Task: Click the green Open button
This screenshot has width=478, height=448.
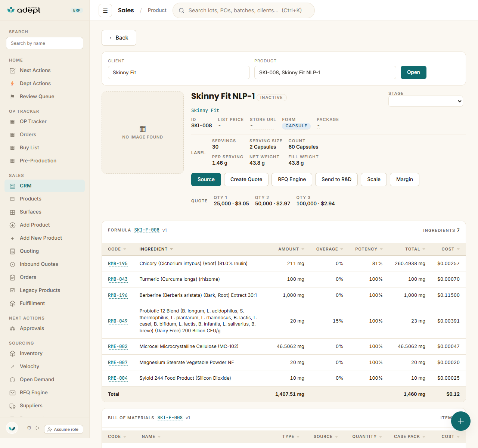Action: pyautogui.click(x=413, y=72)
